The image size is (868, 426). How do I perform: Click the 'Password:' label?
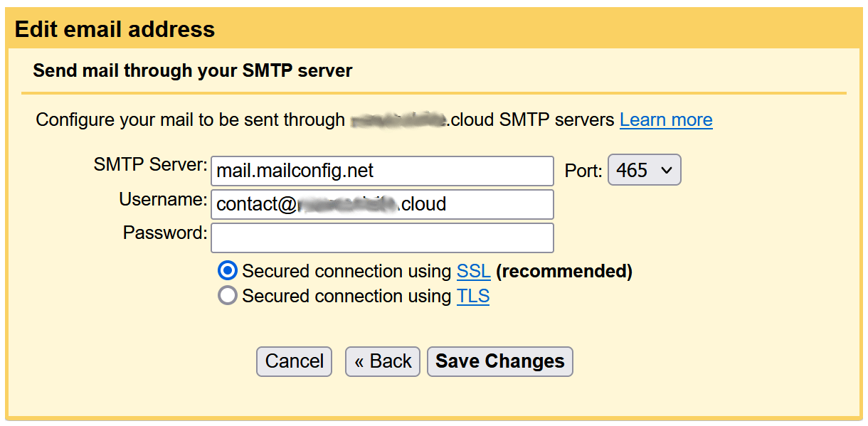pos(165,233)
